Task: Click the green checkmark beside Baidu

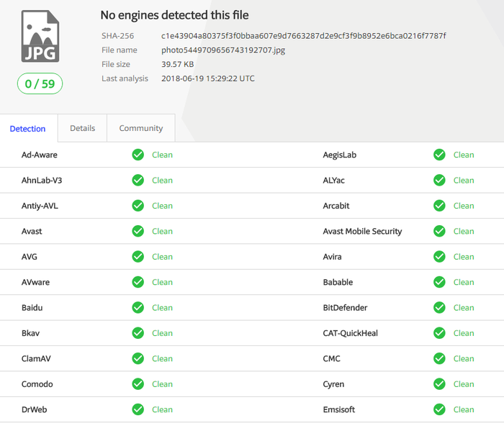Action: tap(138, 308)
